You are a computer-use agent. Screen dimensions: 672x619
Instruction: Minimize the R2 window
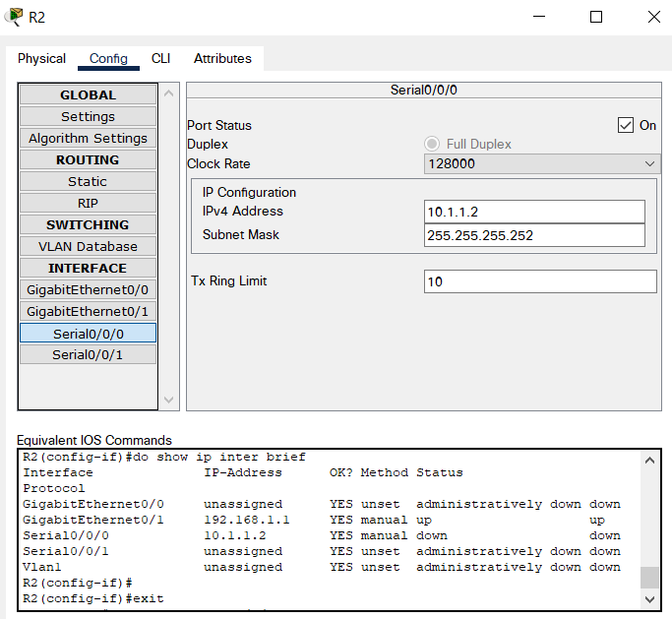tap(539, 17)
